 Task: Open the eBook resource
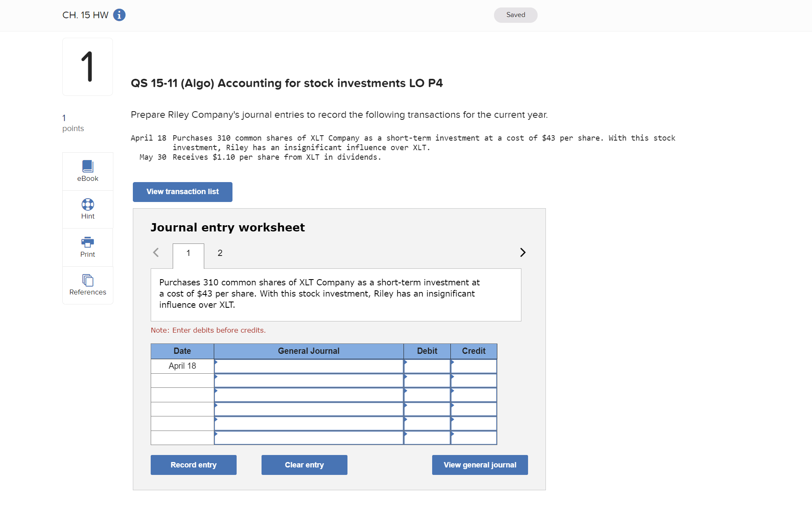[87, 170]
